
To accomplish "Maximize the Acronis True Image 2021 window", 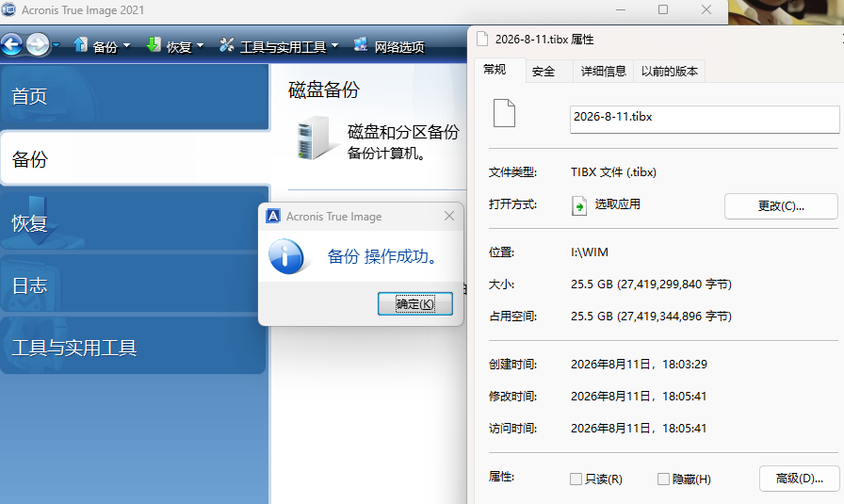I will 663,9.
